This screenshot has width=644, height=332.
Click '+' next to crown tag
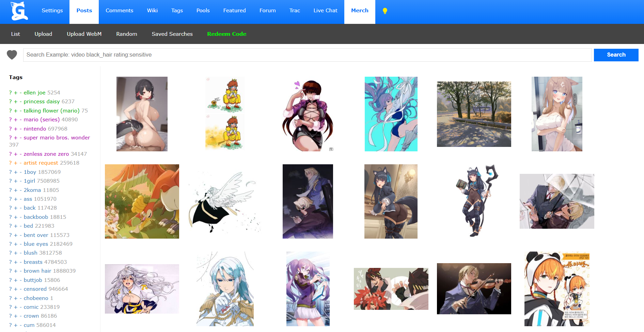click(x=16, y=316)
